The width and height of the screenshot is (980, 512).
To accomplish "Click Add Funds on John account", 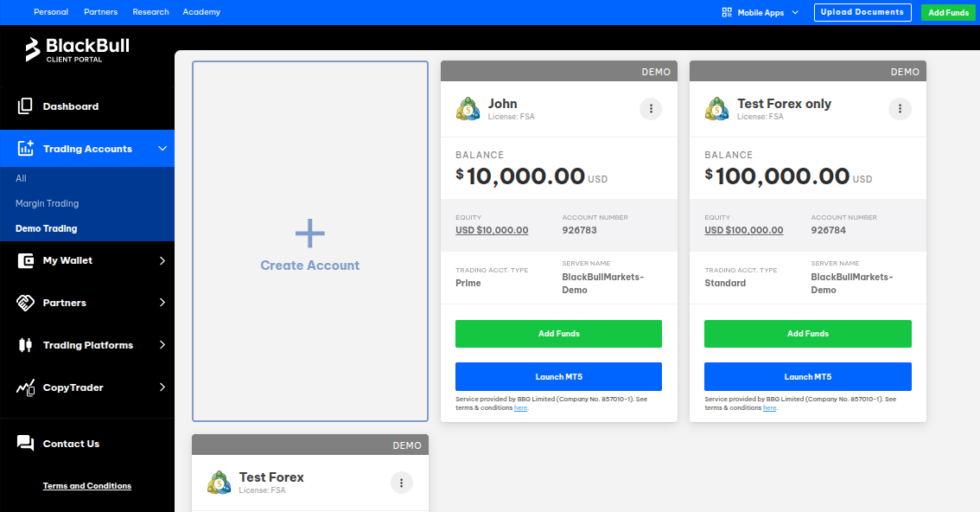I will click(559, 334).
